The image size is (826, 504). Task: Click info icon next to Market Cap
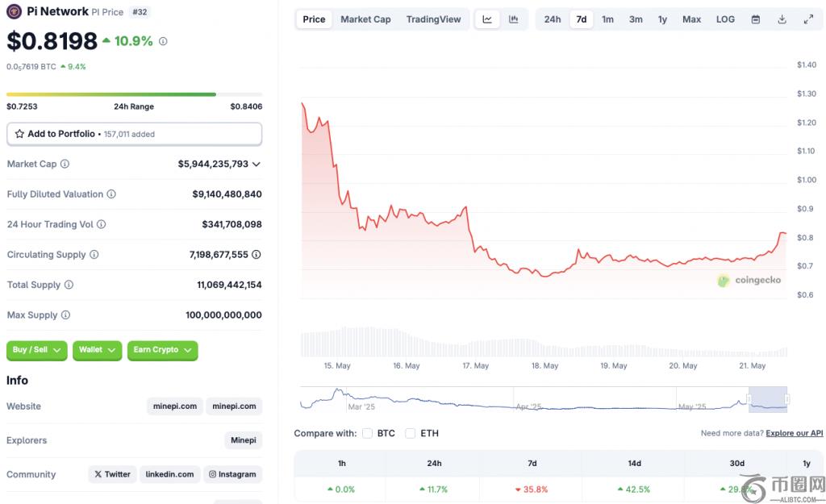(x=65, y=164)
